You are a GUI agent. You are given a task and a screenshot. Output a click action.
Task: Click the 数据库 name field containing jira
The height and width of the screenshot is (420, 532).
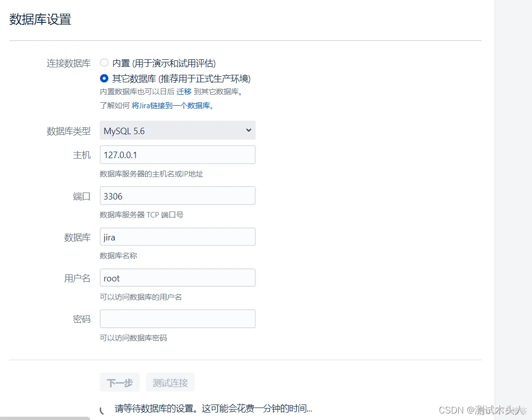[x=177, y=236]
